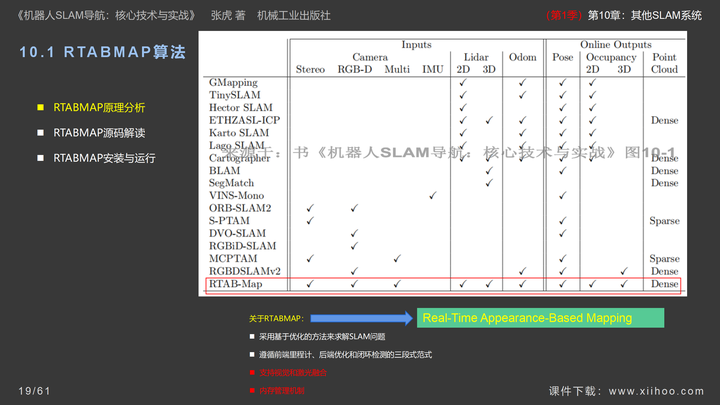Click the "VINS-Mono" row label

(236, 196)
